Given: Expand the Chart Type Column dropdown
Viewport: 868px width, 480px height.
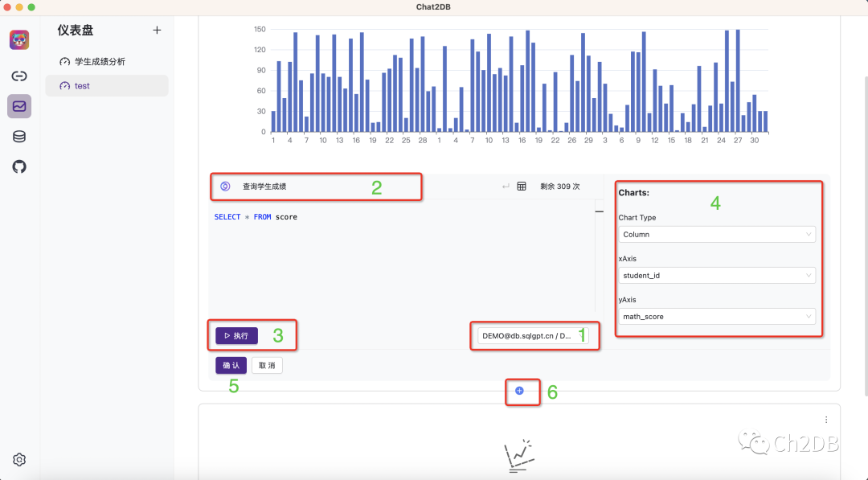Looking at the screenshot, I should click(x=717, y=235).
